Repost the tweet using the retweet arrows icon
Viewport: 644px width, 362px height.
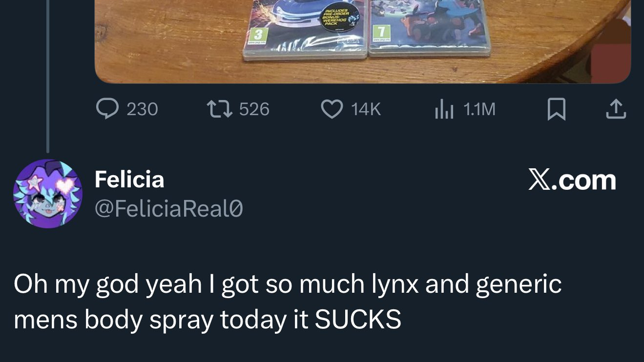point(220,109)
